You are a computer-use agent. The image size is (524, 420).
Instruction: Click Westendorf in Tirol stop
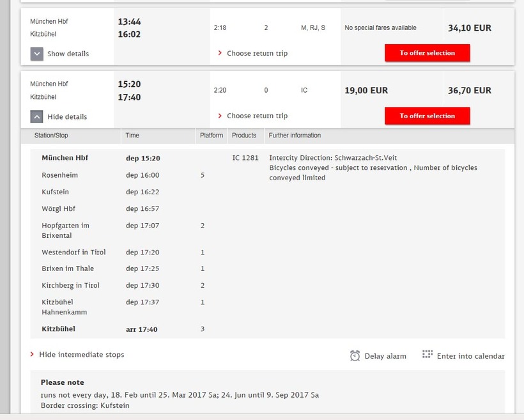pyautogui.click(x=73, y=253)
